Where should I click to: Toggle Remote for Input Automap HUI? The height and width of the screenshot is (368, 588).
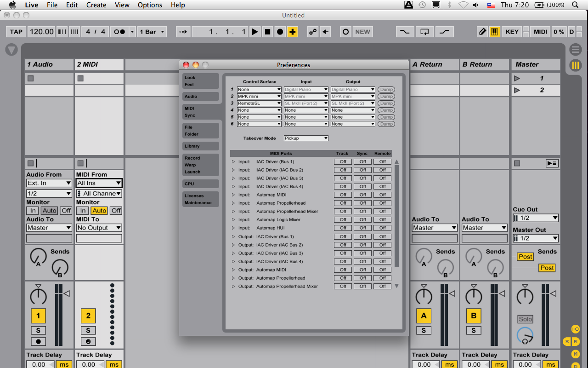[x=382, y=228]
